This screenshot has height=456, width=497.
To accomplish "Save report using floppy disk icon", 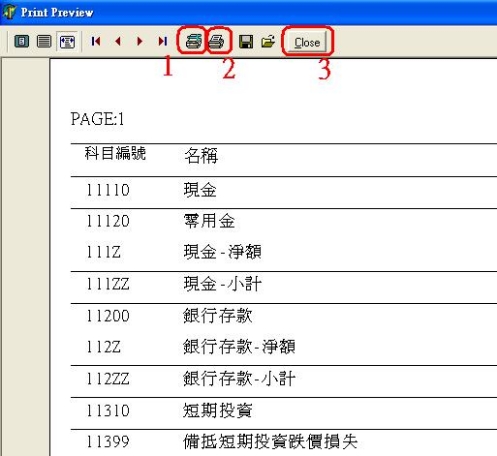I will pyautogui.click(x=246, y=42).
